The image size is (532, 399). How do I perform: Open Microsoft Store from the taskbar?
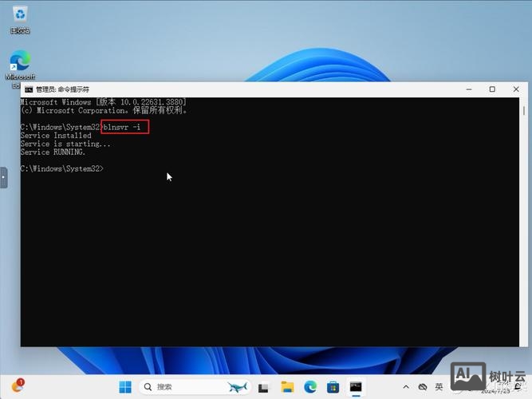(x=333, y=387)
